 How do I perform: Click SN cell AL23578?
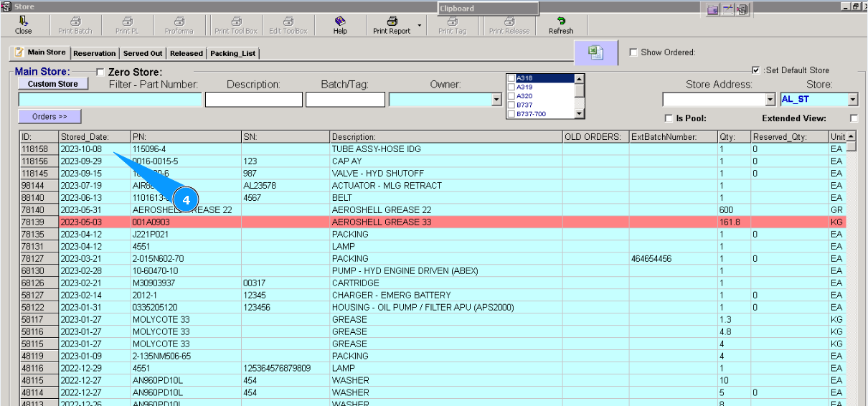(x=286, y=186)
